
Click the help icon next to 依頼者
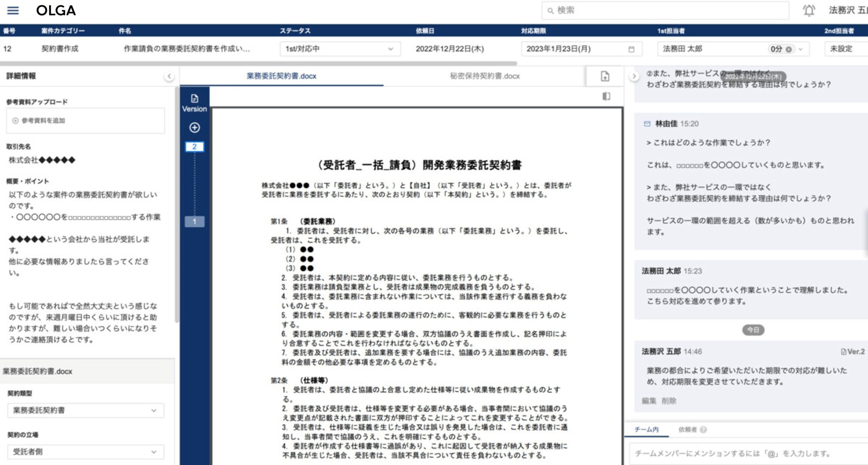tap(703, 430)
